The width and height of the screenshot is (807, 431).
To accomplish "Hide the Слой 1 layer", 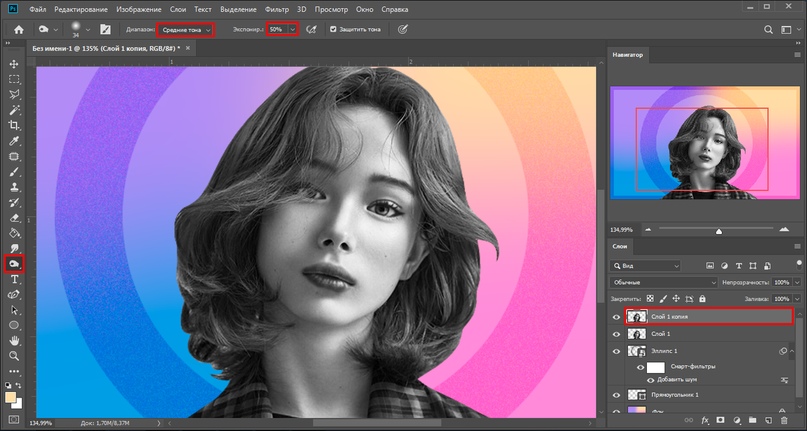I will coord(616,334).
